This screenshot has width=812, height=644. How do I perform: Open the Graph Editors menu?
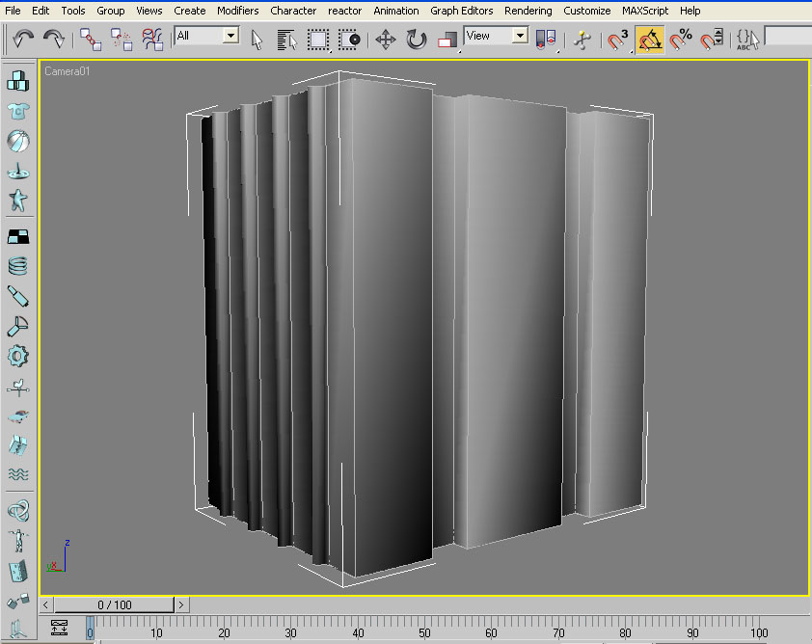point(461,11)
